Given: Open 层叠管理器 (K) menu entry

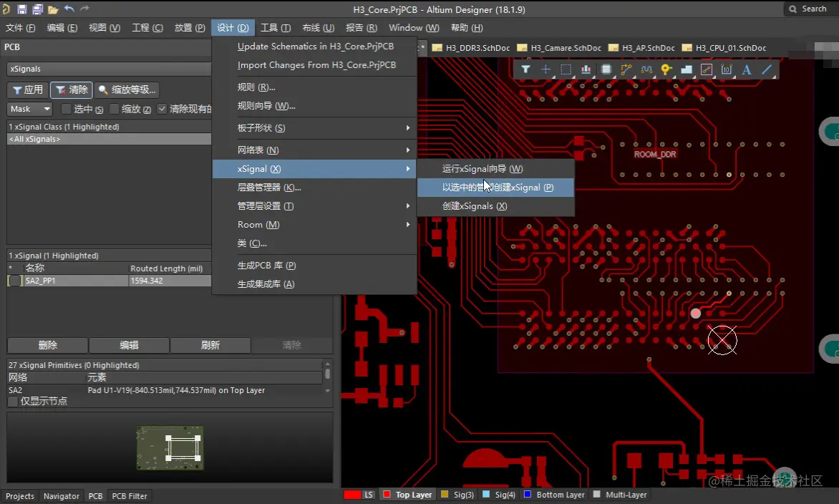Looking at the screenshot, I should pos(315,188).
